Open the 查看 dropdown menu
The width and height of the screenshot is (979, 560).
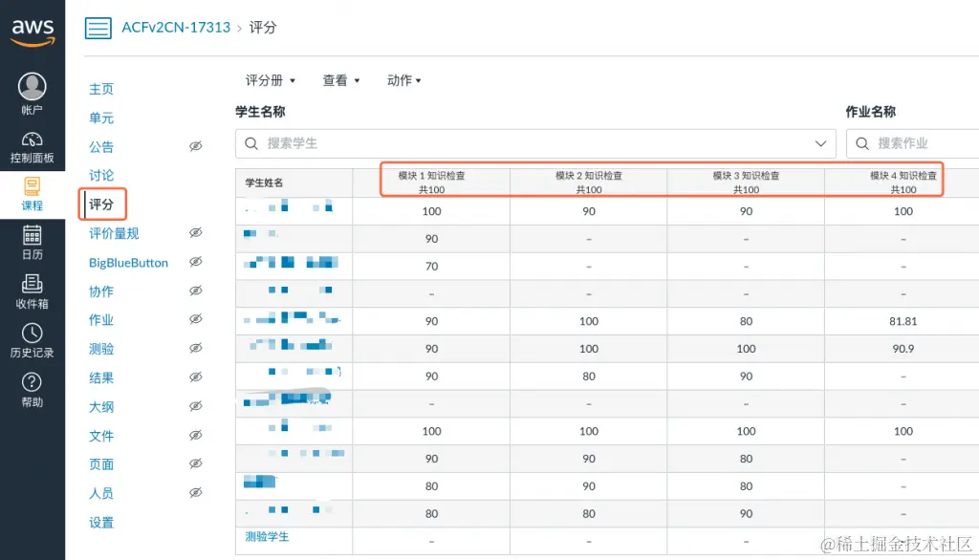point(341,80)
